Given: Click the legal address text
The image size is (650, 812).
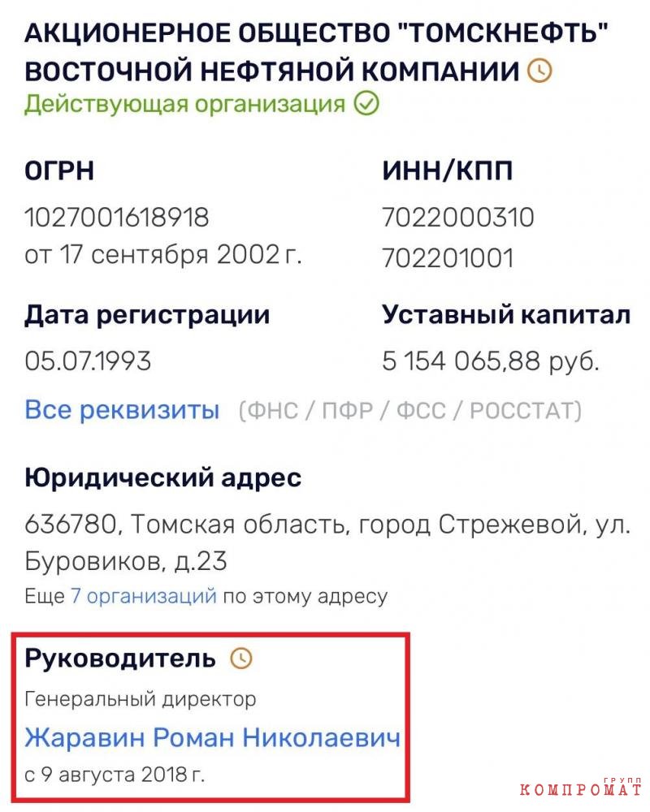Looking at the screenshot, I should click(x=327, y=542).
